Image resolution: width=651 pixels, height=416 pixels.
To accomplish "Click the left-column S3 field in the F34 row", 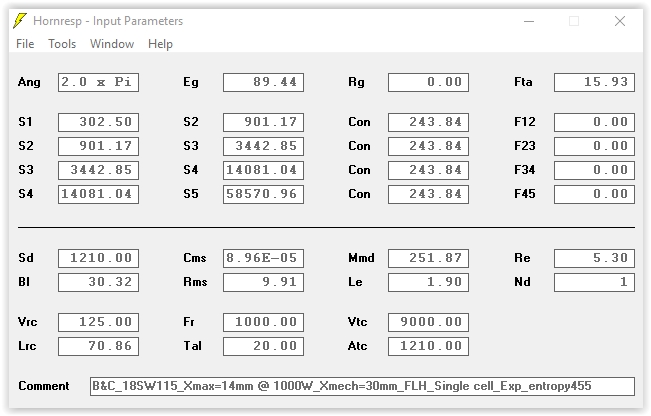I will tap(98, 170).
